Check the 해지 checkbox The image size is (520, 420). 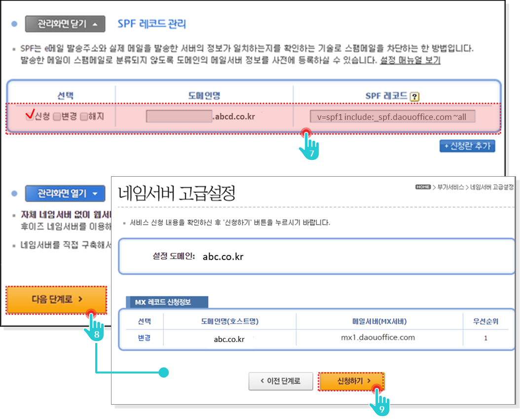coord(84,117)
